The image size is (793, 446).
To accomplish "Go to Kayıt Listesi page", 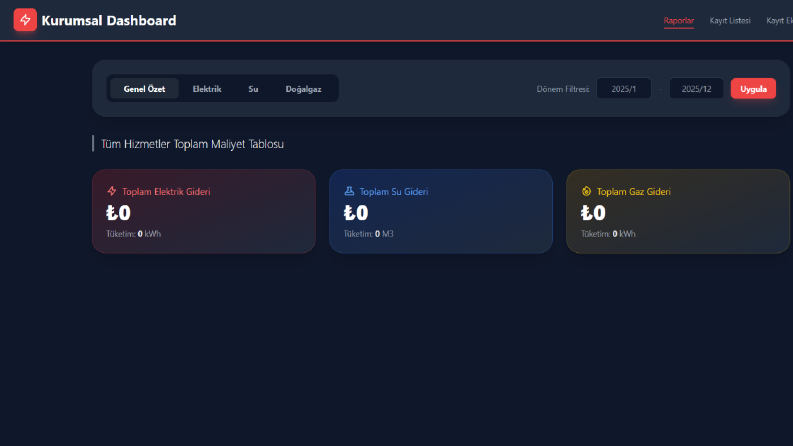I will [730, 20].
